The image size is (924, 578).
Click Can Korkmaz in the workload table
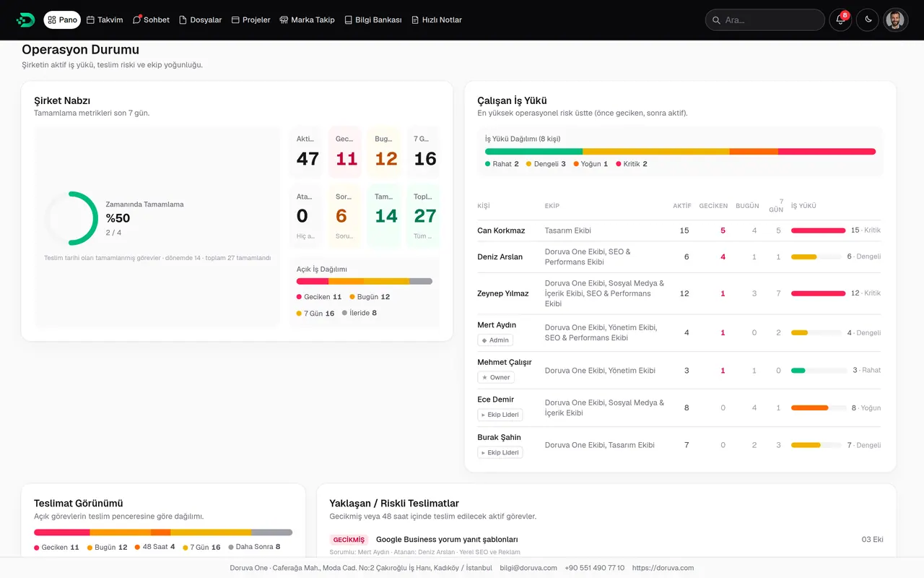click(501, 230)
